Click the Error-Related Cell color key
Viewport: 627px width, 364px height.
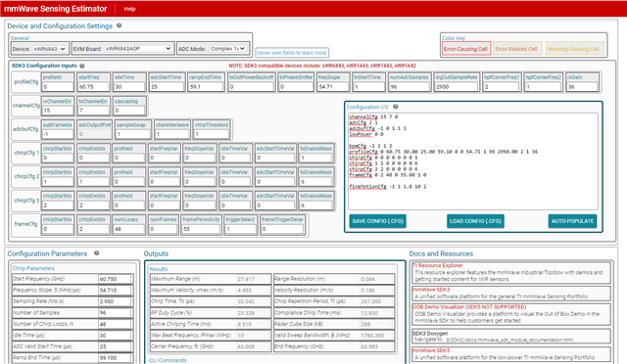pyautogui.click(x=516, y=49)
